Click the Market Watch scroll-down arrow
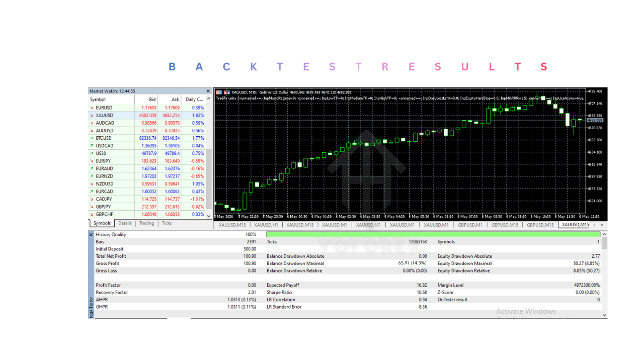The image size is (644, 362). (x=209, y=216)
